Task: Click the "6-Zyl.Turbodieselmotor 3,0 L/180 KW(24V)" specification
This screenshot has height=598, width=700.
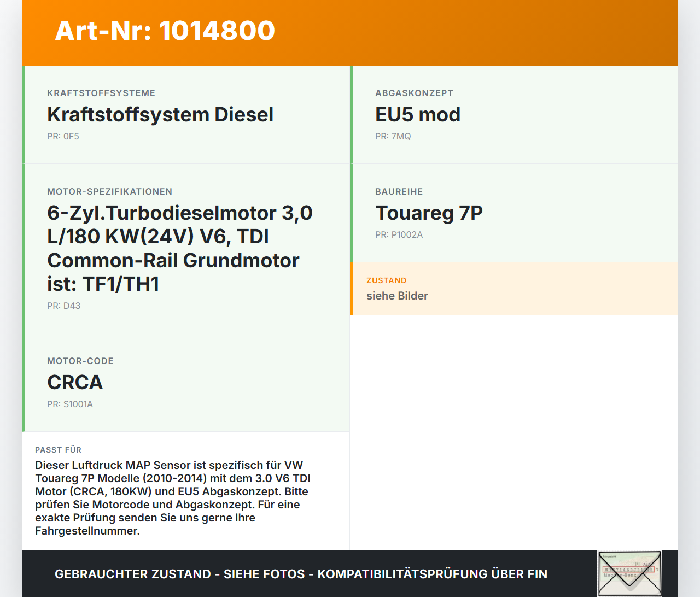Action: point(180,248)
